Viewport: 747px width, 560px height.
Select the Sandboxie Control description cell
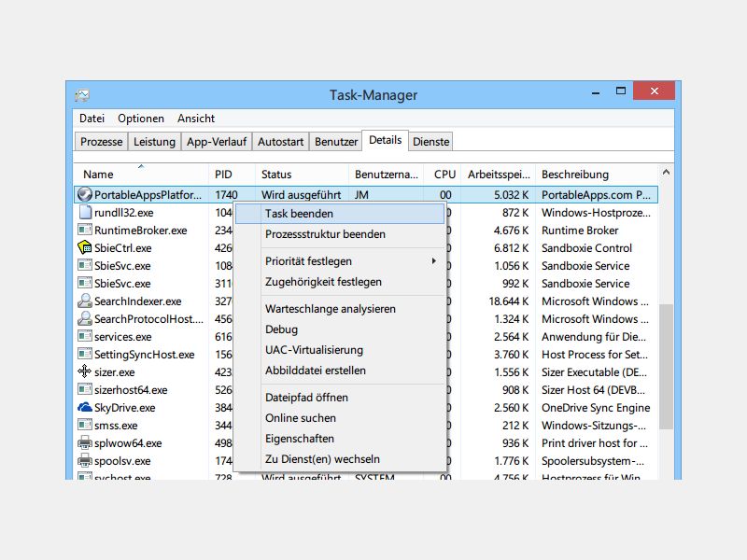pos(586,248)
